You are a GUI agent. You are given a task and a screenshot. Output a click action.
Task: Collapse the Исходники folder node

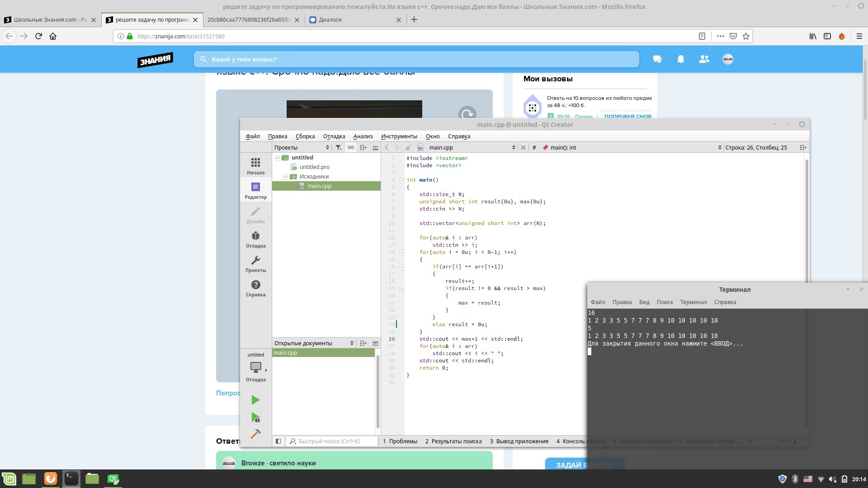click(285, 177)
